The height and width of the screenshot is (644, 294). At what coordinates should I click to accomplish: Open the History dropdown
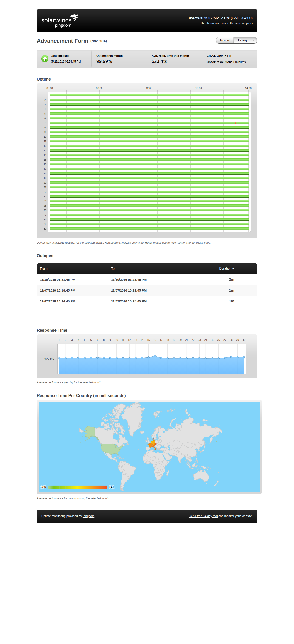point(245,40)
